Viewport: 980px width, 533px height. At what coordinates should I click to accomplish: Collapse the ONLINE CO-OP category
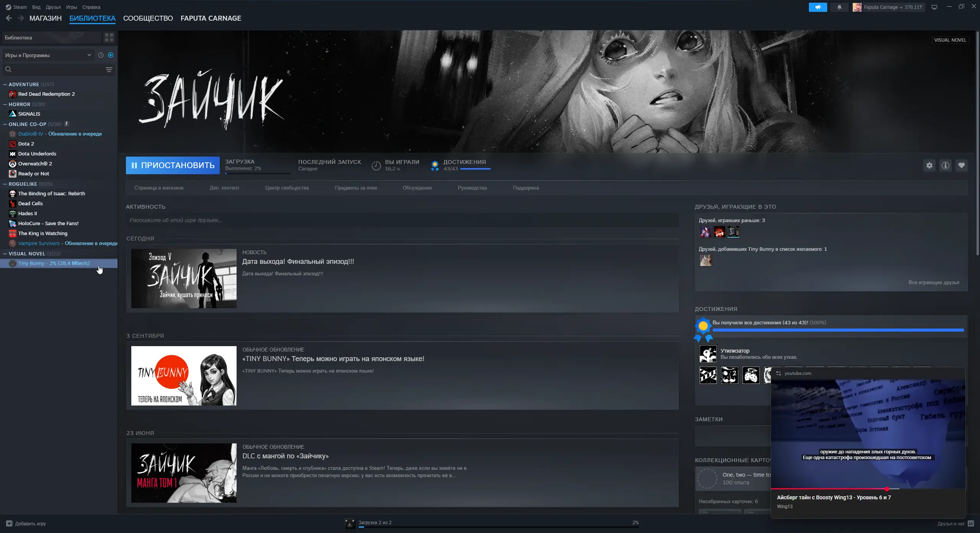tap(5, 124)
